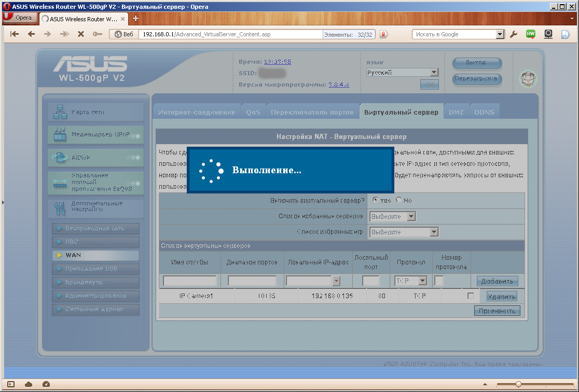This screenshot has height=392, width=579.
Task: Click the blue pages extension icon
Action: [x=566, y=34]
